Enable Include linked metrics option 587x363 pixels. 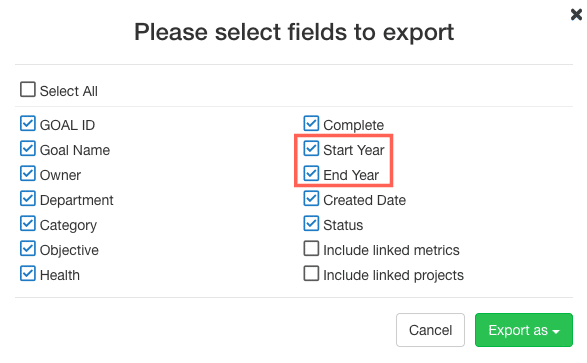click(x=311, y=249)
